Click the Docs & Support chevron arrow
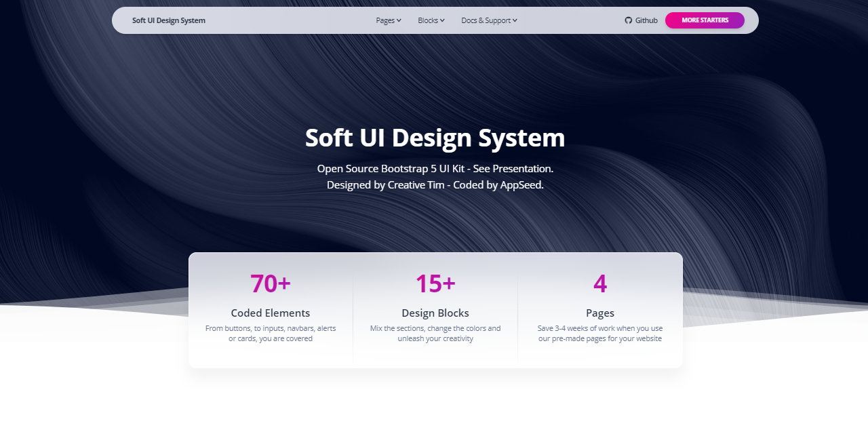This screenshot has width=868, height=434. (515, 20)
